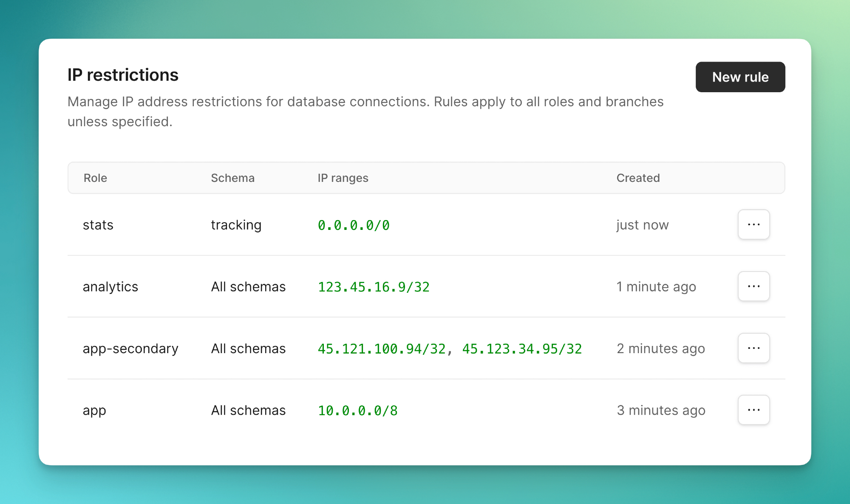Click the tracking schema cell
Viewport: 850px width, 504px height.
[x=236, y=225]
